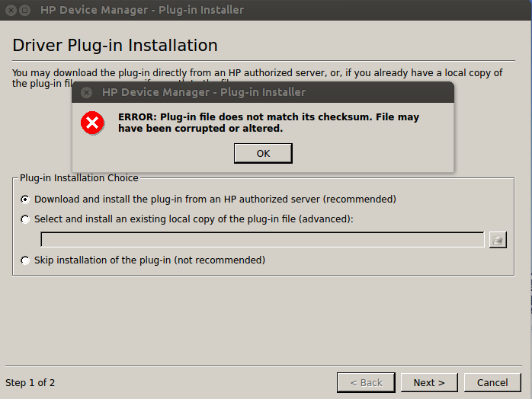Maximize the main Plug-in Installer window
This screenshot has width=532, height=399.
pos(24,10)
